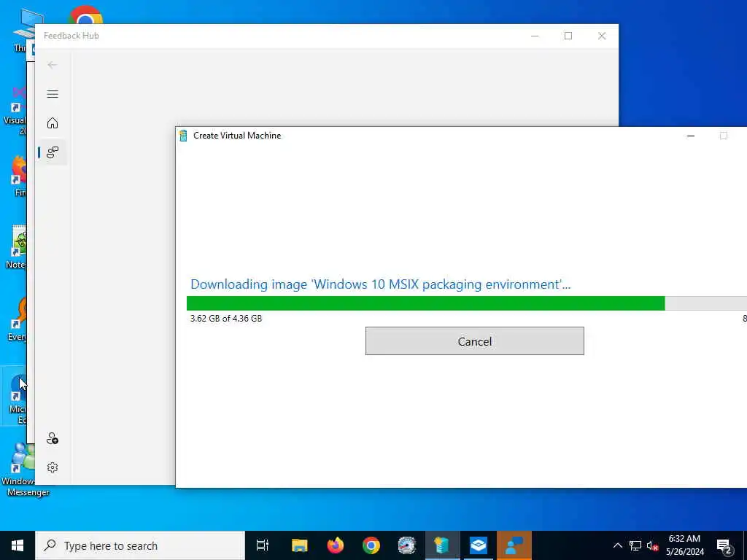Open Firefox from the taskbar
The height and width of the screenshot is (560, 747).
tap(336, 545)
